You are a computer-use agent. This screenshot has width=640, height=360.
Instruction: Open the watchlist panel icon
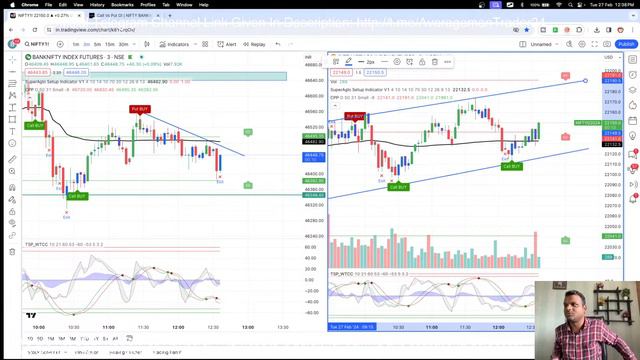(x=632, y=60)
